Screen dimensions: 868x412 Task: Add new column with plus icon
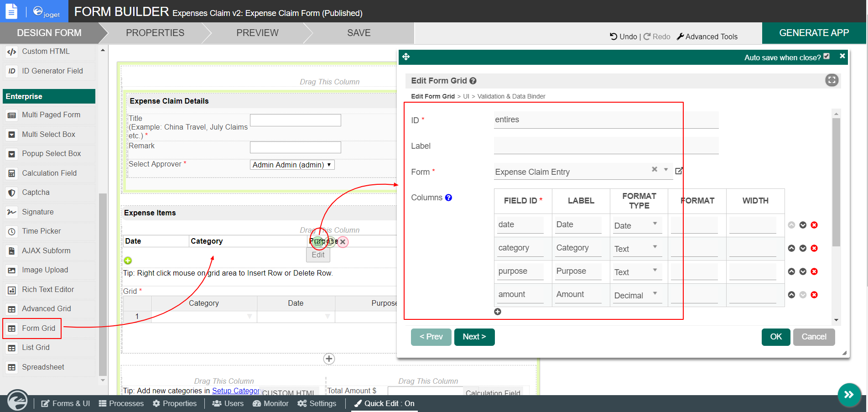[498, 312]
